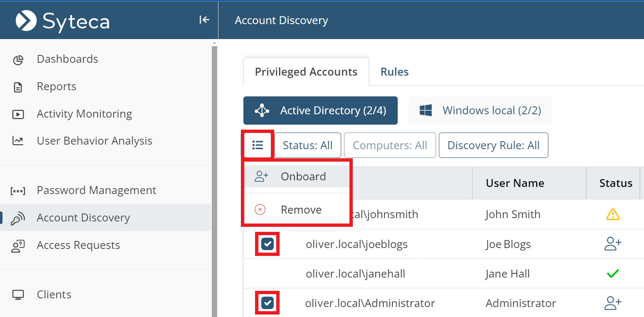
Task: Open the Status: All filter dropdown
Action: click(x=307, y=145)
